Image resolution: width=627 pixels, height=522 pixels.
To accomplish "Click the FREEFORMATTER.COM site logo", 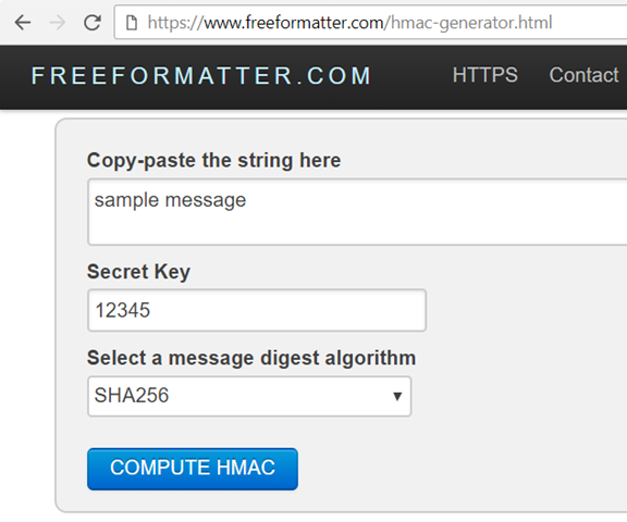I will tap(202, 76).
